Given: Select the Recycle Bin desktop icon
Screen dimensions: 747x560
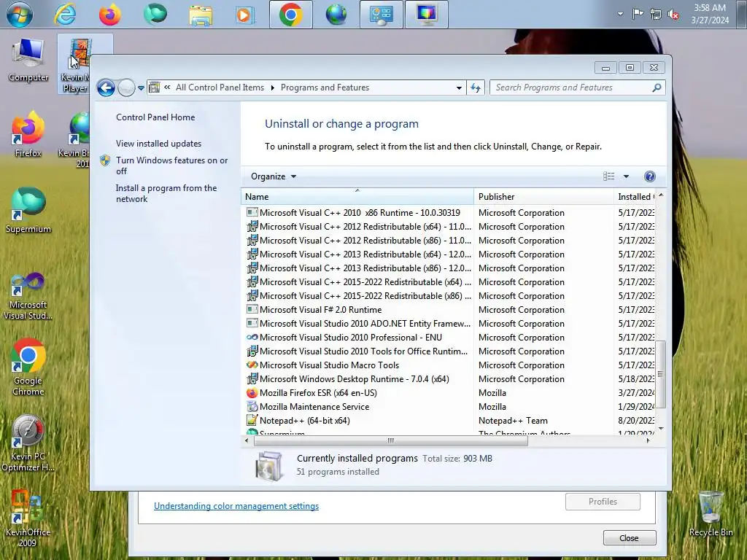Looking at the screenshot, I should pos(711,514).
